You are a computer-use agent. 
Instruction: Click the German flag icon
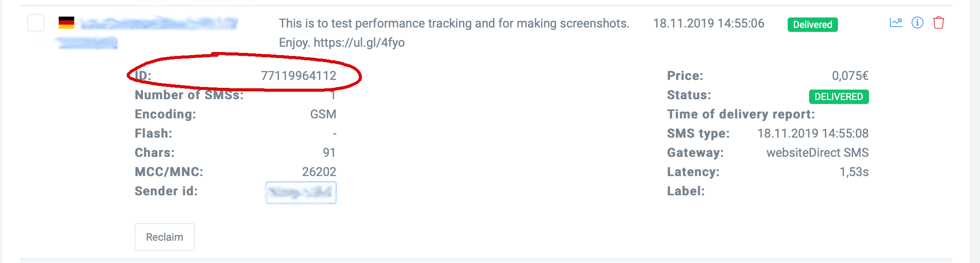[x=66, y=23]
